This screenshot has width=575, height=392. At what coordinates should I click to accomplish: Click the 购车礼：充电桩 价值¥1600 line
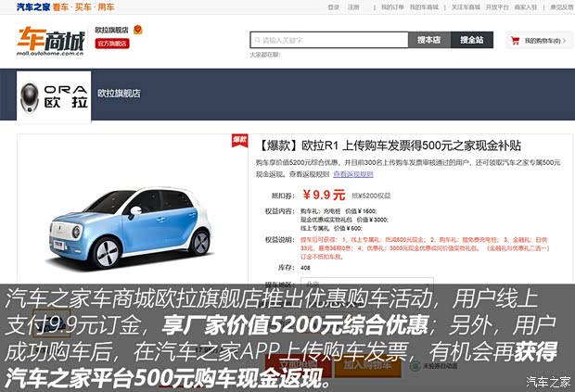[x=339, y=211]
